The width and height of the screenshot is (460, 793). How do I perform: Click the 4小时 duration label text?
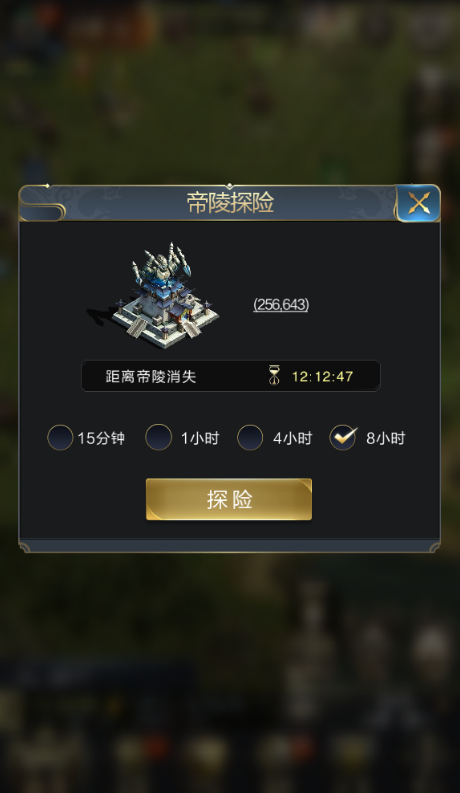click(293, 438)
